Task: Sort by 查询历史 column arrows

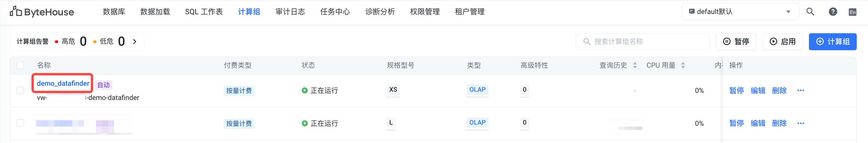Action: pyautogui.click(x=635, y=65)
